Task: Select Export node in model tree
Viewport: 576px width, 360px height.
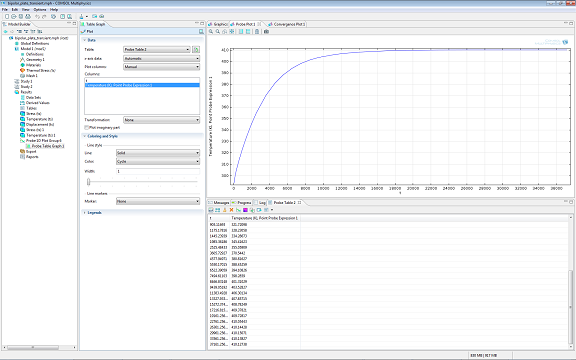Action: point(28,151)
